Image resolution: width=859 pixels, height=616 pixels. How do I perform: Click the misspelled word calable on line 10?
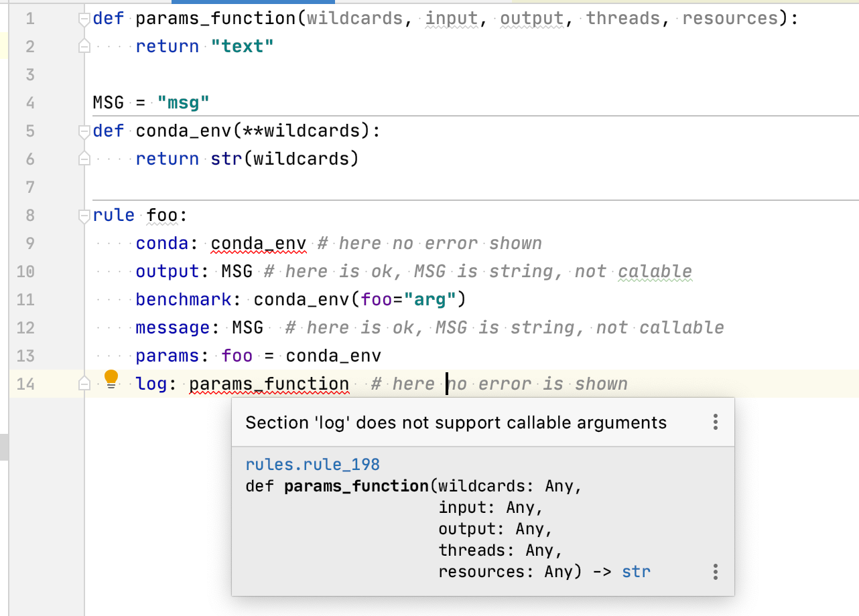pos(654,271)
